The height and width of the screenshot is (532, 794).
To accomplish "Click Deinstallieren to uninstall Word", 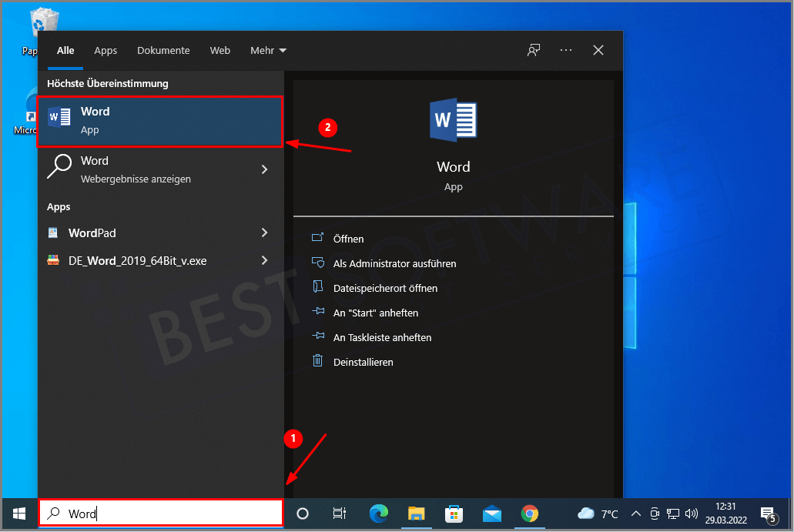I will (363, 362).
